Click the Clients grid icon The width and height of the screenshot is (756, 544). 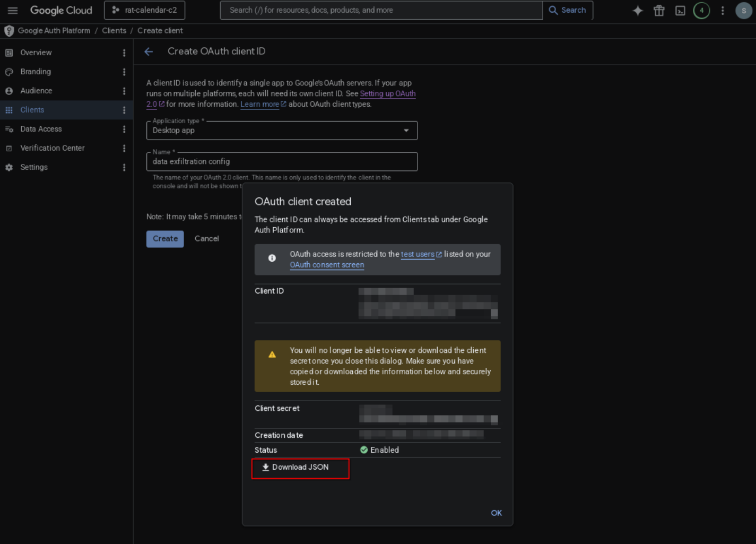tap(9, 110)
